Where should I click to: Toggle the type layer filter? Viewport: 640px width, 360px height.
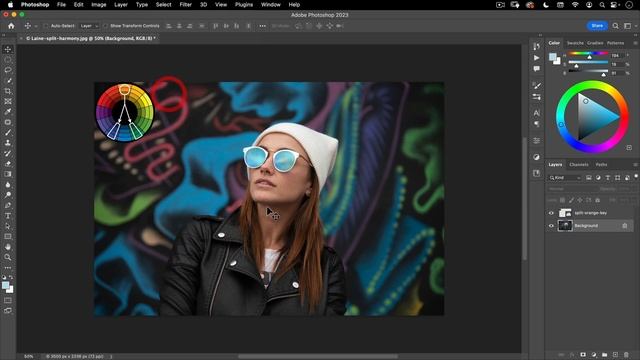tap(608, 178)
